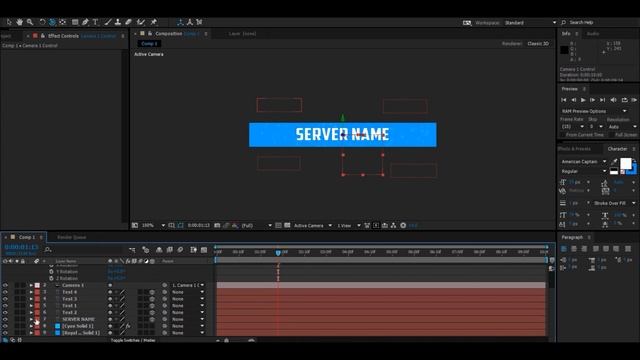This screenshot has width=640, height=360.
Task: Select the Brush tool
Action: 108,22
